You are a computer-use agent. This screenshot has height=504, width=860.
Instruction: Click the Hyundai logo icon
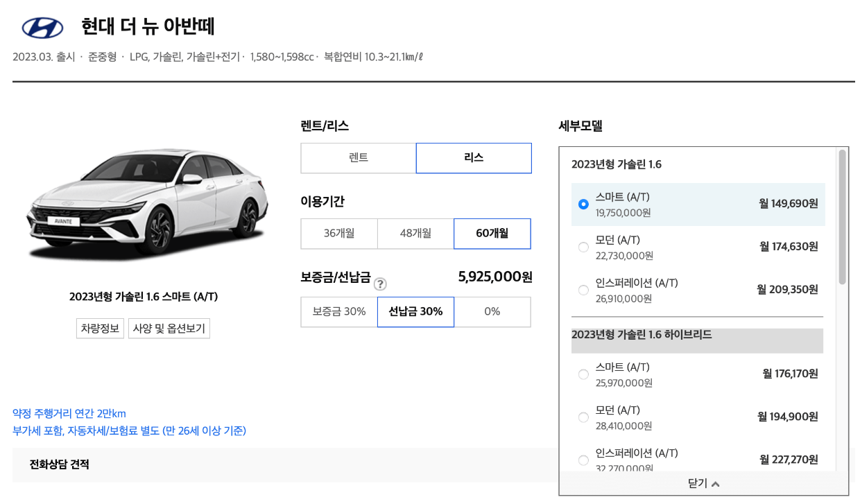(43, 28)
